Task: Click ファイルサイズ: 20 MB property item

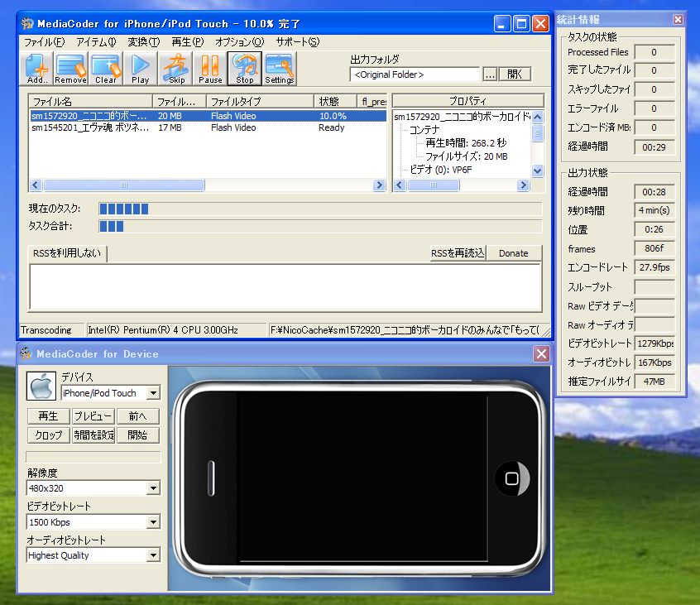Action: click(x=467, y=156)
